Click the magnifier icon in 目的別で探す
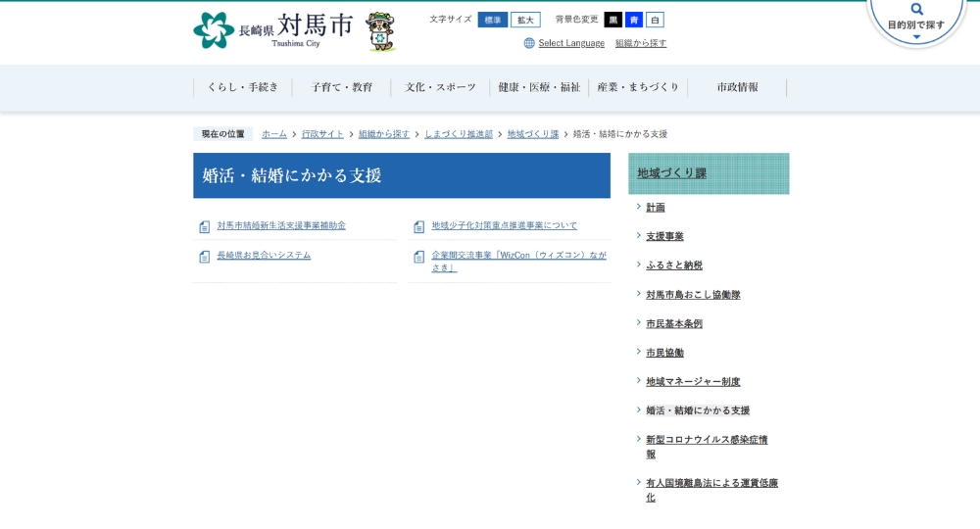The image size is (980, 529). coord(917,10)
